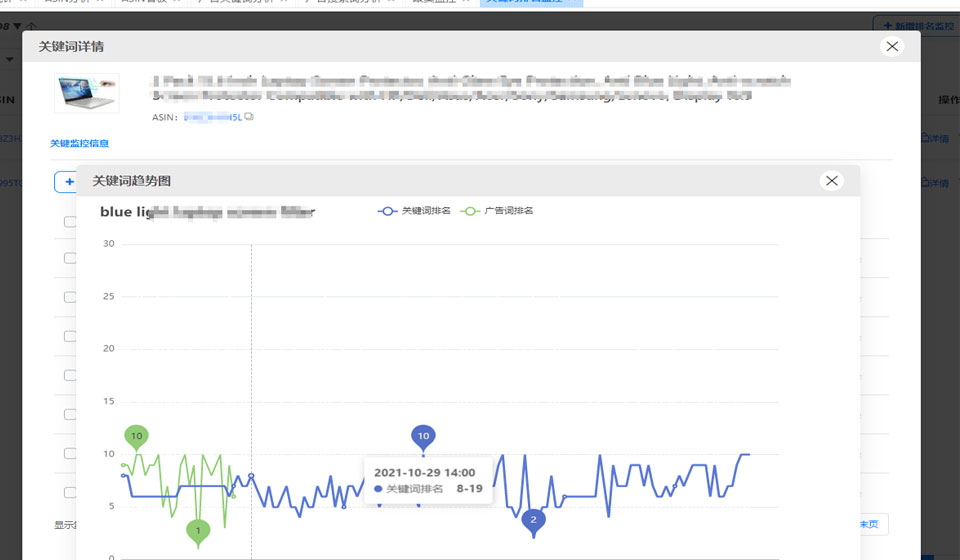The image size is (960, 560).
Task: Copy the ASIN with the copy icon
Action: tap(249, 117)
